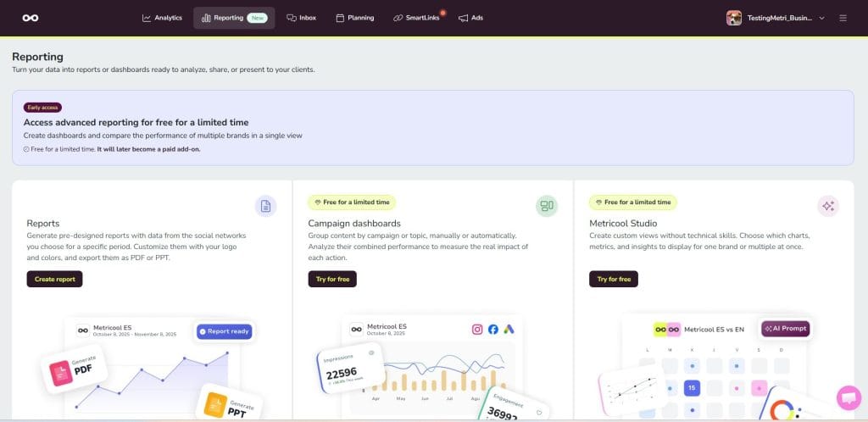Open the Planning tab

pos(355,18)
